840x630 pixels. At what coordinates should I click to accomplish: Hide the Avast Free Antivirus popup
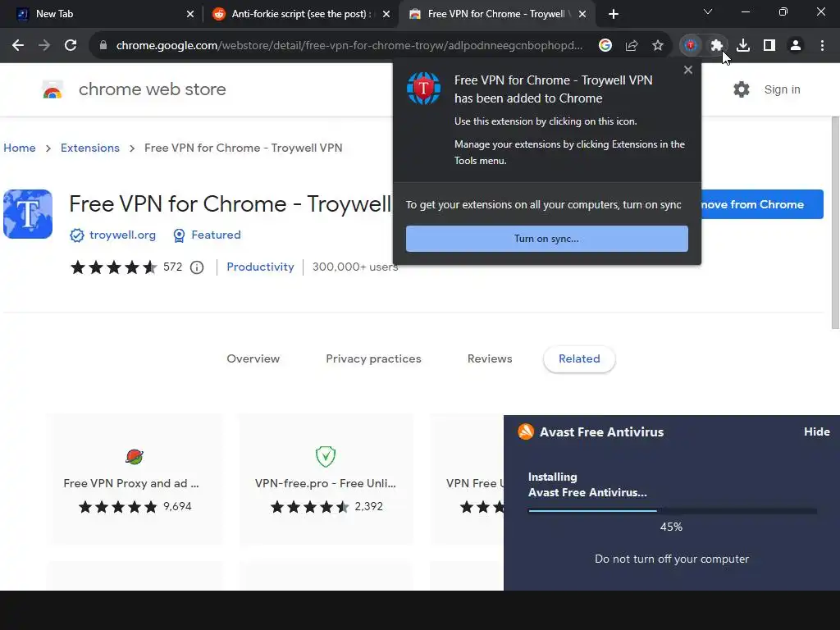(x=816, y=431)
